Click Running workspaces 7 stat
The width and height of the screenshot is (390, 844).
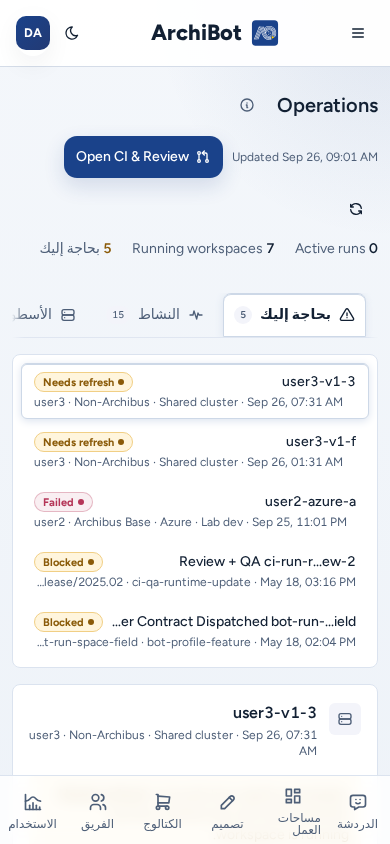[203, 249]
